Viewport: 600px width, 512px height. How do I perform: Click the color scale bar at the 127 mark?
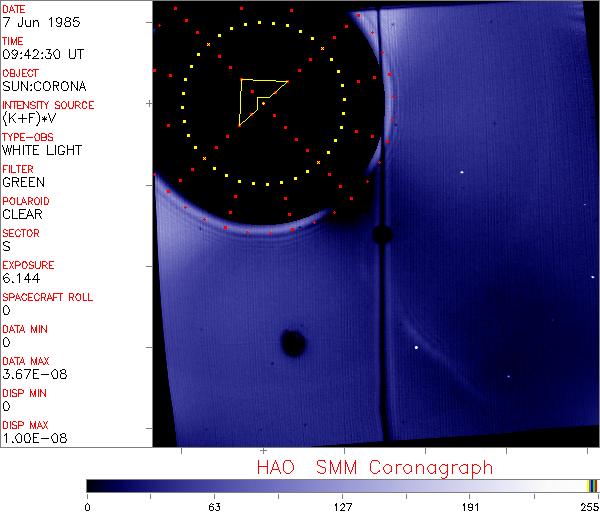click(x=342, y=486)
